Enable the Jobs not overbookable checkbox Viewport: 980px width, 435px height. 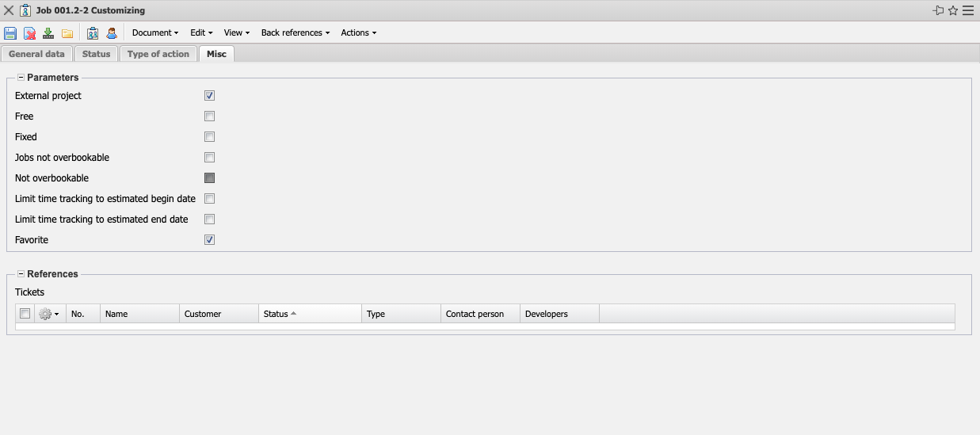point(210,158)
